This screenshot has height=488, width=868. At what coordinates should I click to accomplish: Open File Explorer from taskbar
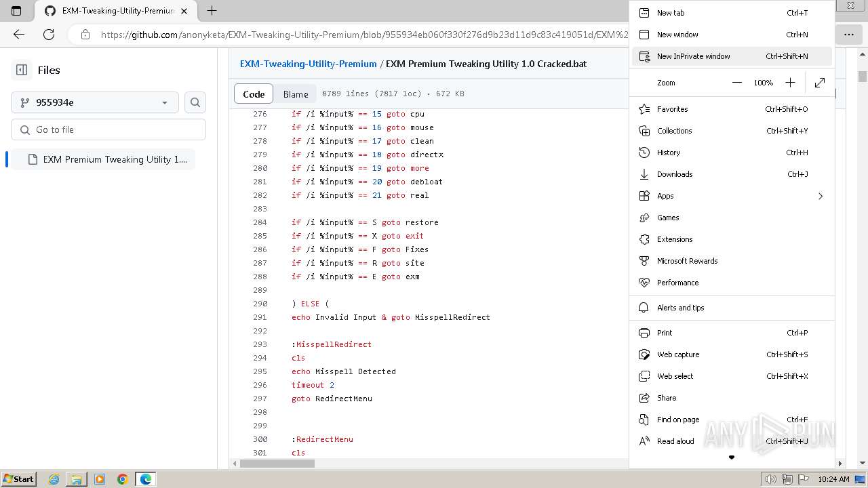pos(77,479)
